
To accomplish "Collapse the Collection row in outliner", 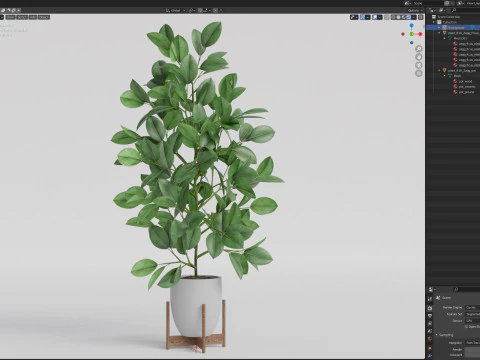I will click(434, 22).
